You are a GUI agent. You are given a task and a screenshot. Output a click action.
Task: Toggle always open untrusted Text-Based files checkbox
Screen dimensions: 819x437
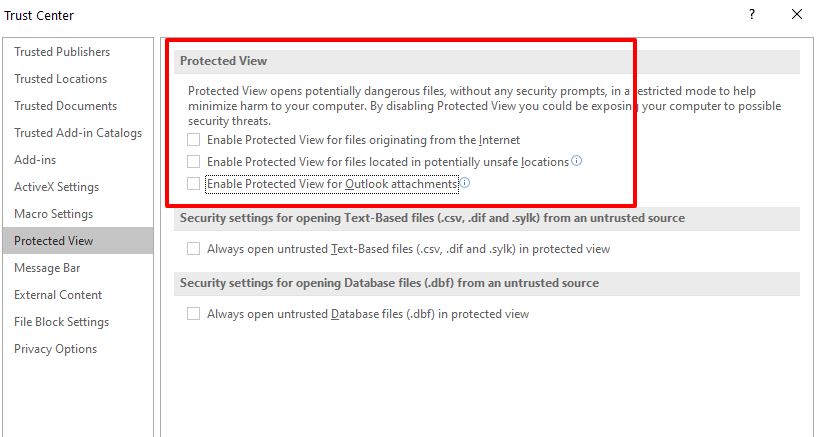point(194,249)
